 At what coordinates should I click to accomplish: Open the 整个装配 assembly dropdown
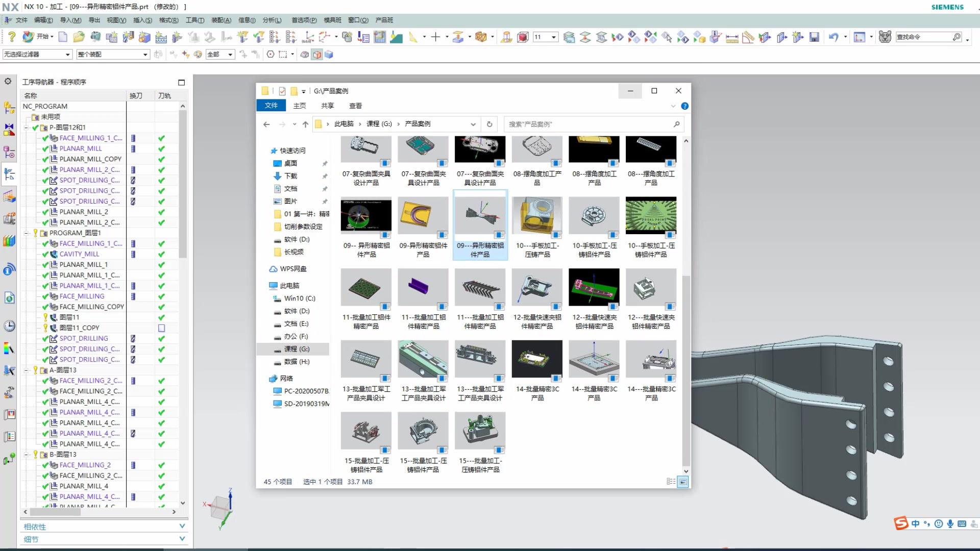(145, 55)
